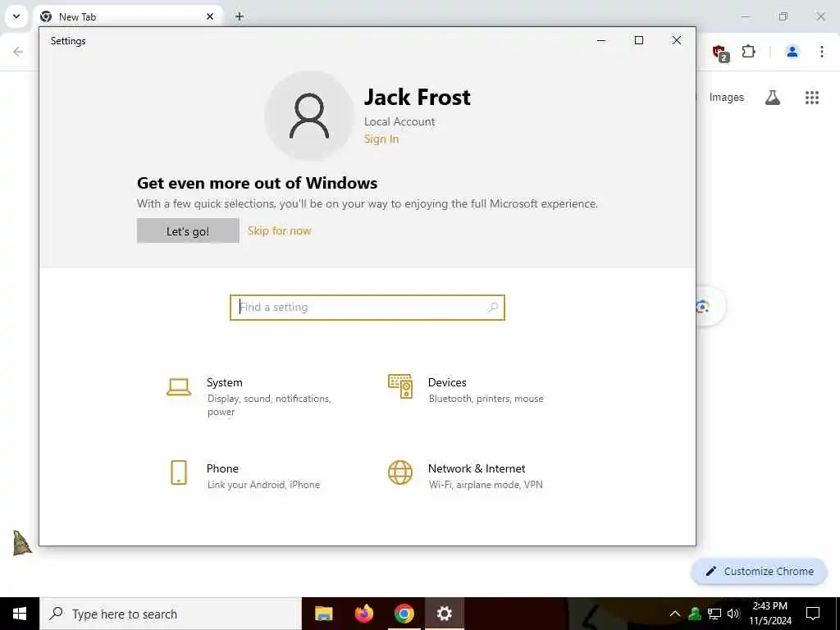Click the green user icon in system tray

pos(695,614)
